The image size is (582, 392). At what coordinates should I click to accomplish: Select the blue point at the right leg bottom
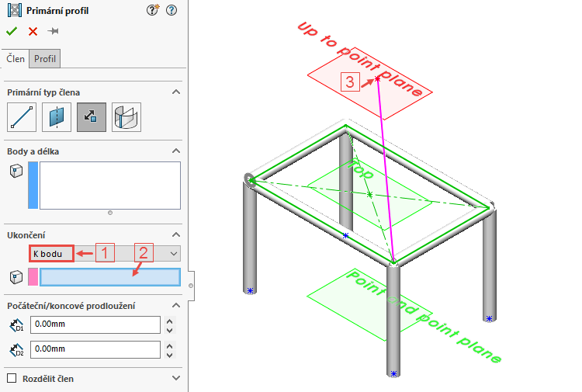tap(489, 318)
